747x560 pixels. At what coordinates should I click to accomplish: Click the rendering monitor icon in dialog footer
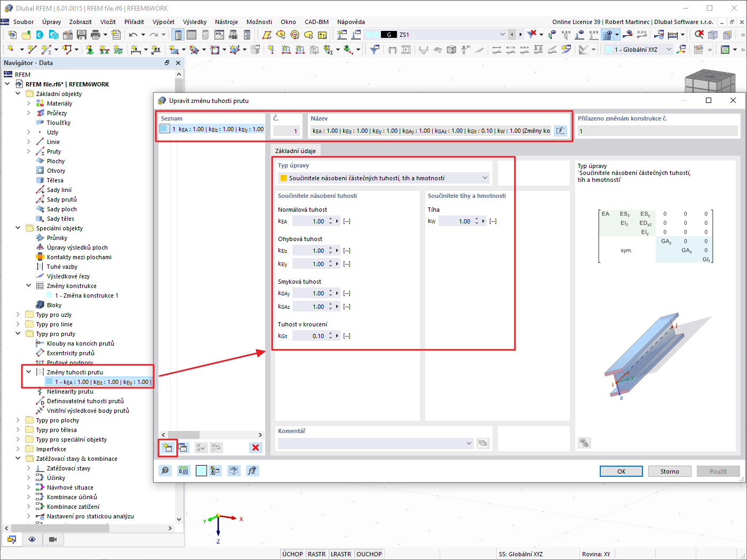[x=234, y=470]
